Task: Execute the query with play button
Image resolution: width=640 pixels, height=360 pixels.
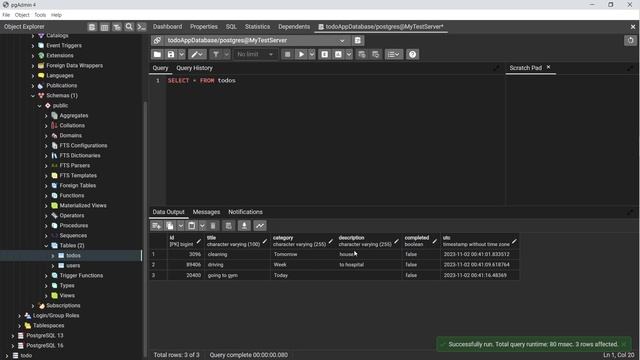Action: tap(301, 54)
